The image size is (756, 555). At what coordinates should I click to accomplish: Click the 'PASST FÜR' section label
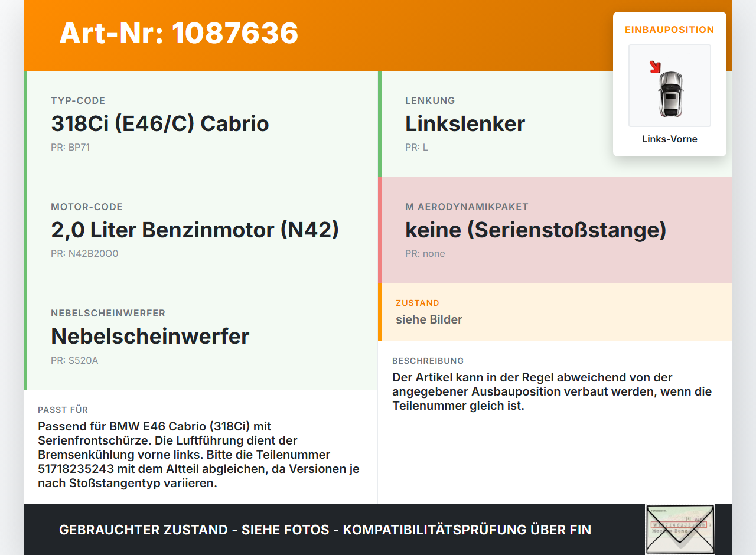[63, 410]
